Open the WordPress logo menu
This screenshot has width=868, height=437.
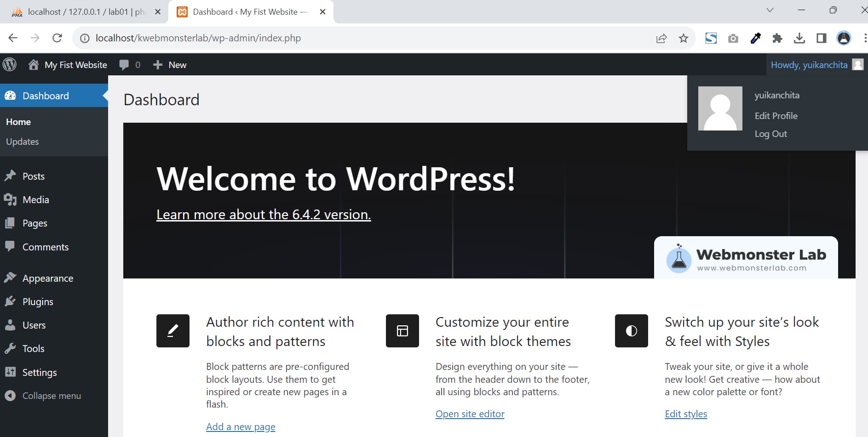click(10, 64)
